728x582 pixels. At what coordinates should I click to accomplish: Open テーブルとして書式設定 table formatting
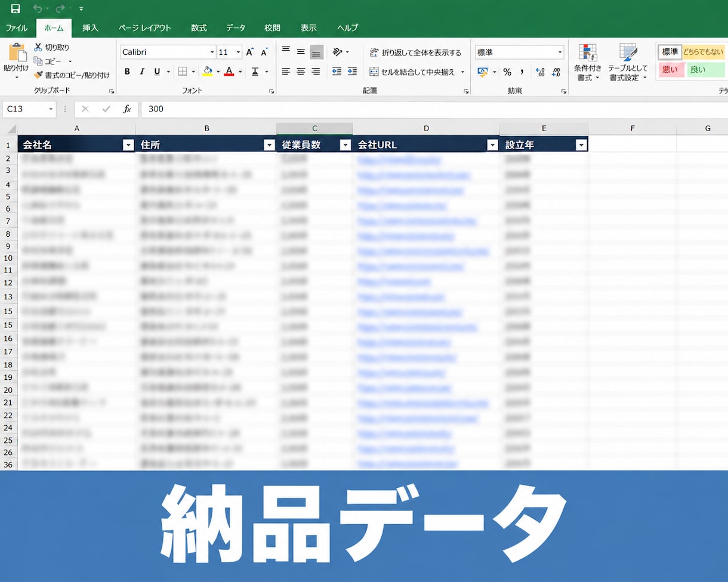(628, 62)
